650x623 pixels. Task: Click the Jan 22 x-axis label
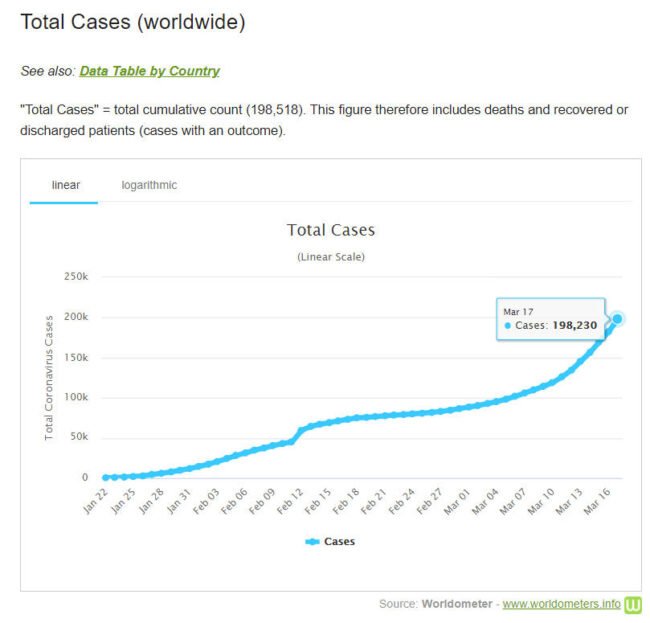(x=97, y=500)
